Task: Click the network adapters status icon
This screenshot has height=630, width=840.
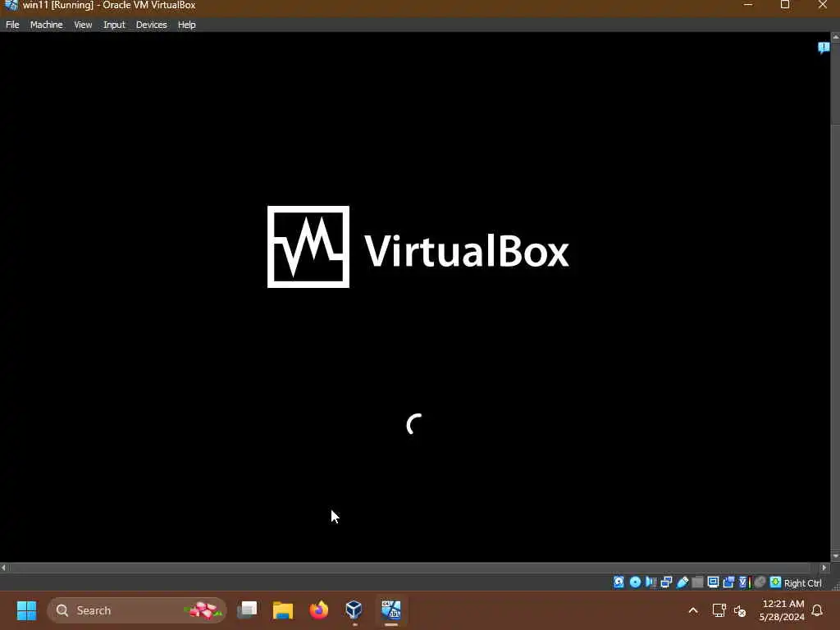Action: pyautogui.click(x=666, y=582)
